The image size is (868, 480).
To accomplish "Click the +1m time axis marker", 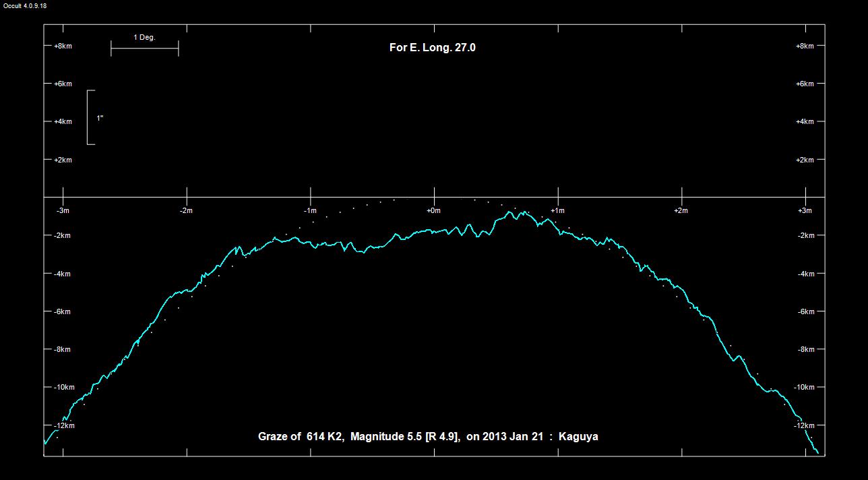I will [x=557, y=210].
